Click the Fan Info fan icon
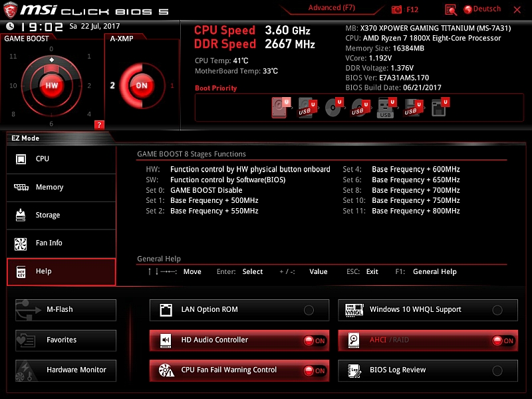 point(21,244)
